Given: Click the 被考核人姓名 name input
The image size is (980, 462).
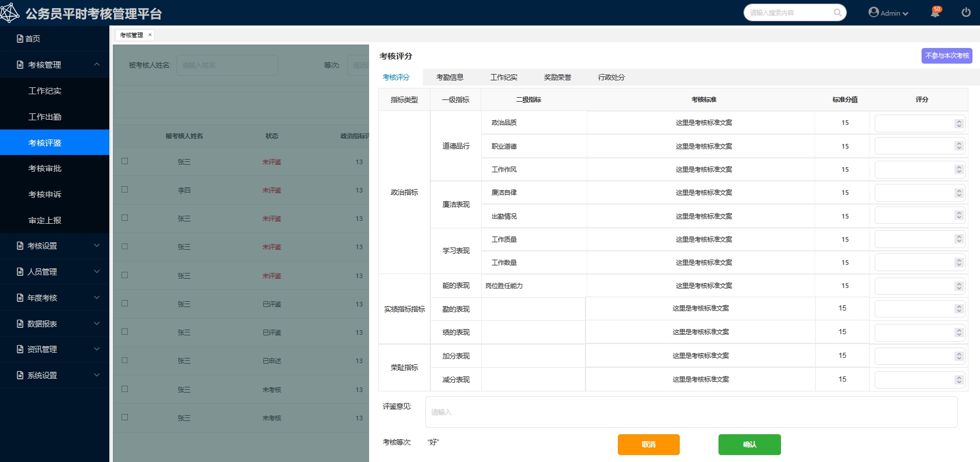Looking at the screenshot, I should [227, 65].
